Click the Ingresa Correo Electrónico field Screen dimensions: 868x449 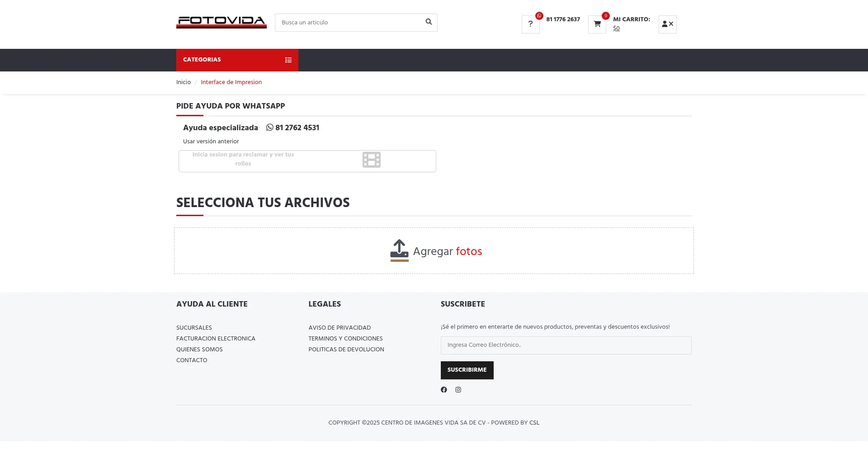point(566,345)
